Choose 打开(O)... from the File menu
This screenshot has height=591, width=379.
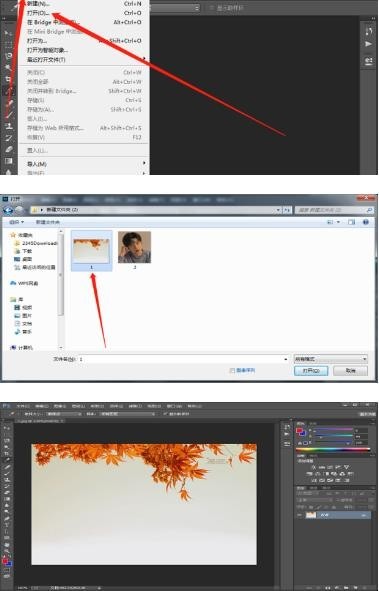pos(38,13)
